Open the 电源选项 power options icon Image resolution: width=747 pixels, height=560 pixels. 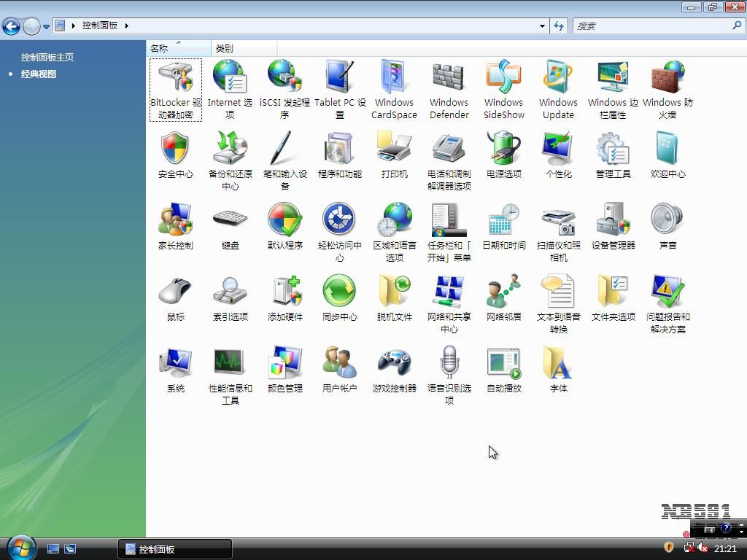coord(503,149)
